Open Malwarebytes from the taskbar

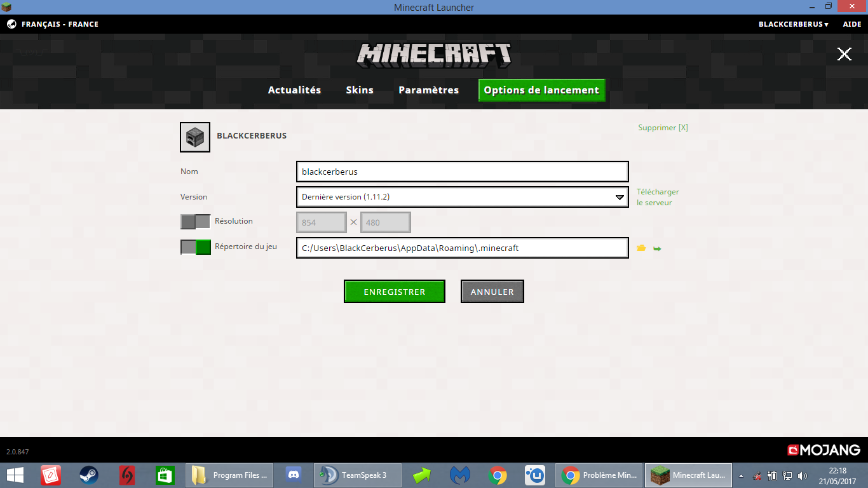pyautogui.click(x=459, y=475)
